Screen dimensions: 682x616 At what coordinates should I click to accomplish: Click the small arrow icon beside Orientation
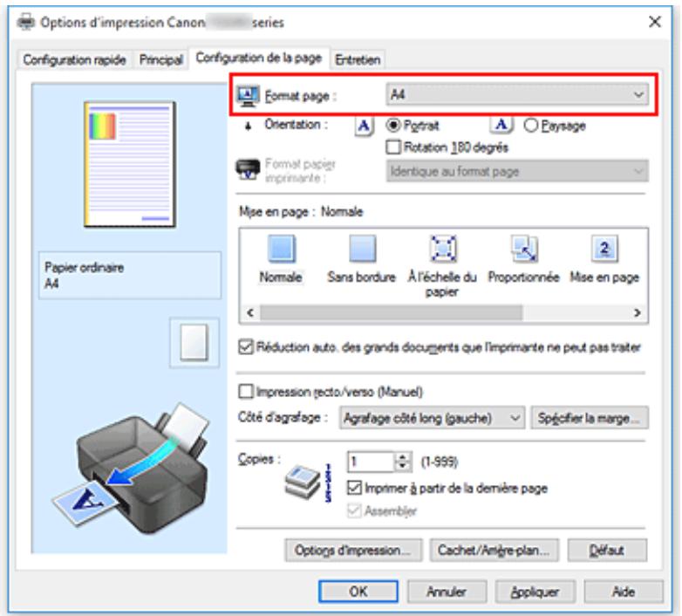248,127
